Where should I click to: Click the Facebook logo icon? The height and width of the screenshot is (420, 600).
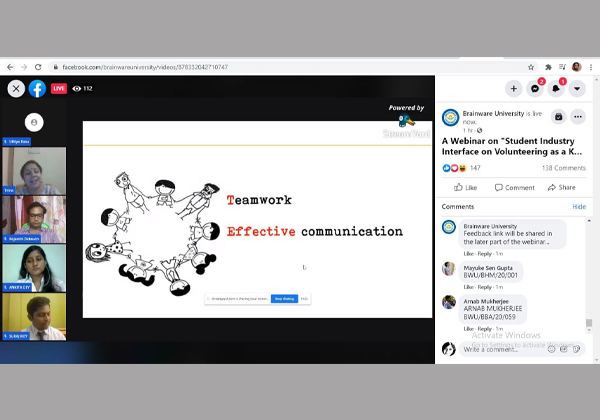pyautogui.click(x=37, y=88)
